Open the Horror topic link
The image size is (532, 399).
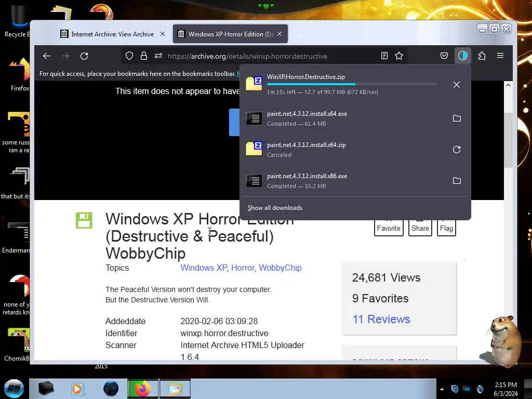(243, 268)
